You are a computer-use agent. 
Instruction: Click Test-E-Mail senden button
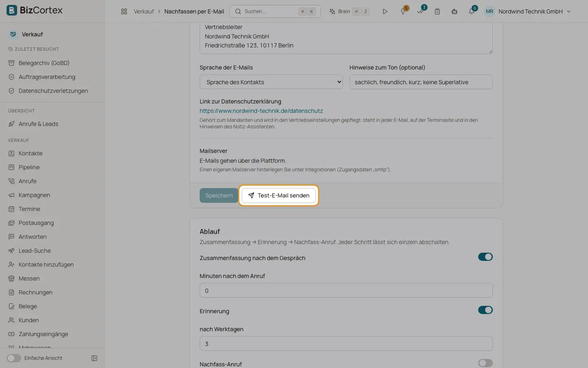(x=279, y=195)
